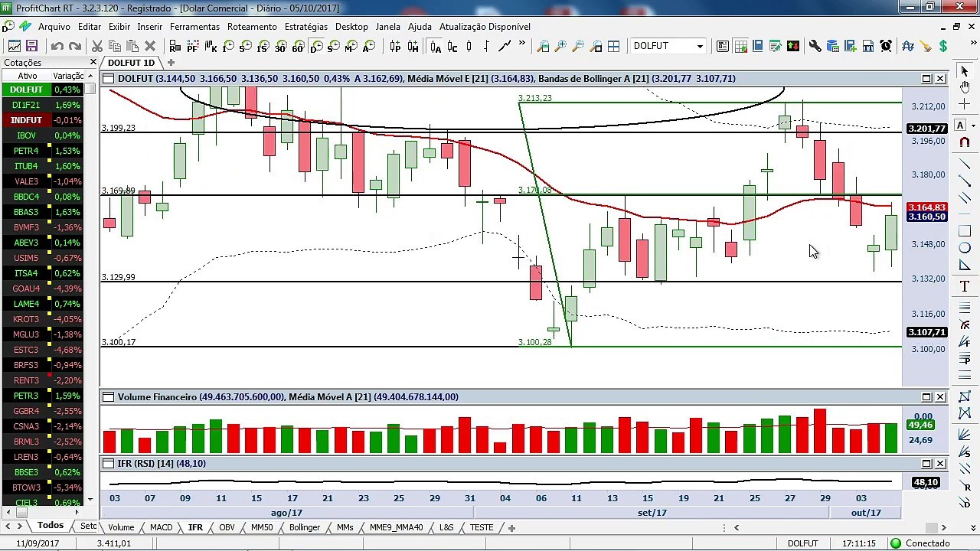The image size is (980, 551).
Task: Open the Arquivo menu
Action: (54, 27)
